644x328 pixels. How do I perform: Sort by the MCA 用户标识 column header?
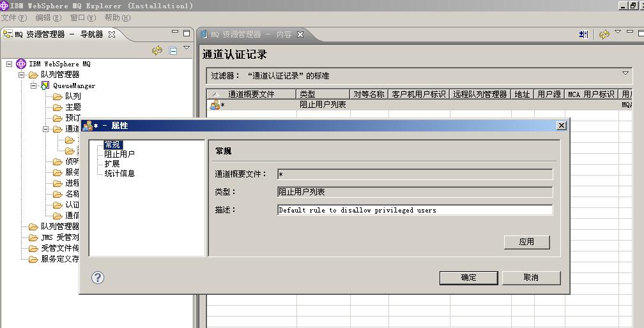tap(591, 94)
